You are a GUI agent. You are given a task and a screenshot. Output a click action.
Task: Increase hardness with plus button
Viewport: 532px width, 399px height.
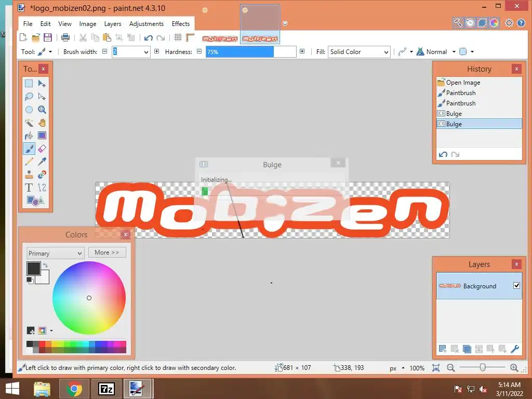pyautogui.click(x=302, y=51)
